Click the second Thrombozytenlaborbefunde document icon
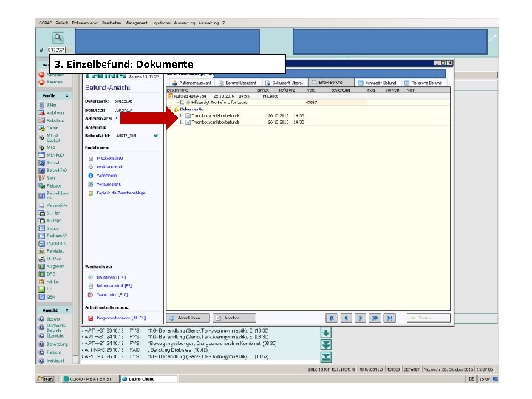Screen dimensions: 532x399 [188, 122]
